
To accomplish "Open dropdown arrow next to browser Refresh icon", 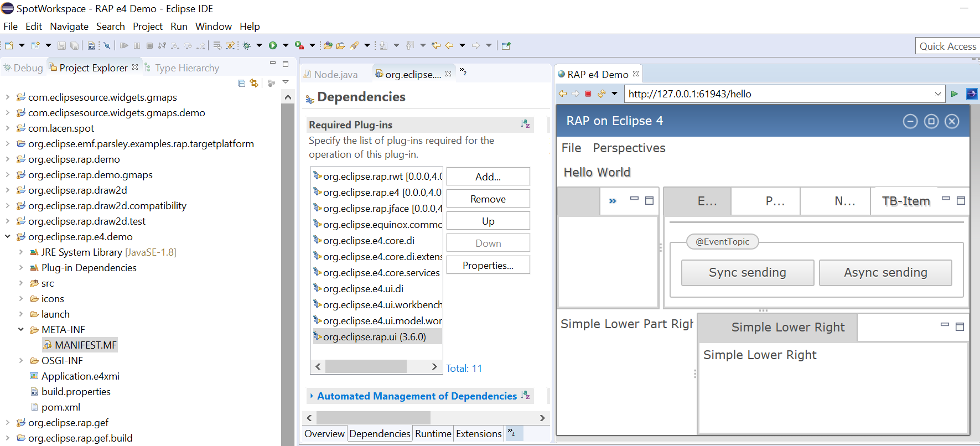I will [x=614, y=94].
